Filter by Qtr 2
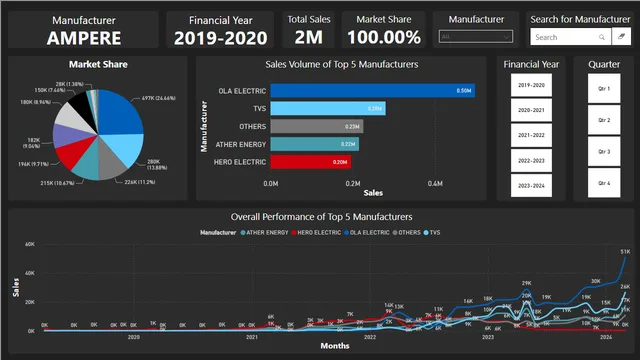The image size is (640, 360). click(x=604, y=120)
